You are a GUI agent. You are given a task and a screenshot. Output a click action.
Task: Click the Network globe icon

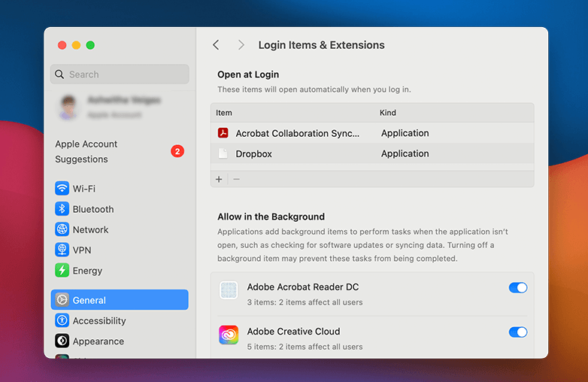click(x=62, y=229)
